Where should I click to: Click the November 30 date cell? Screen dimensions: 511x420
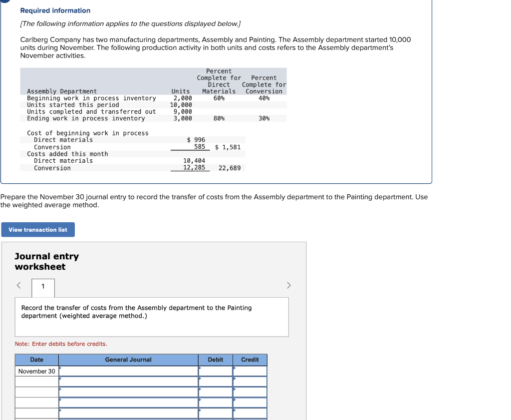(x=37, y=371)
